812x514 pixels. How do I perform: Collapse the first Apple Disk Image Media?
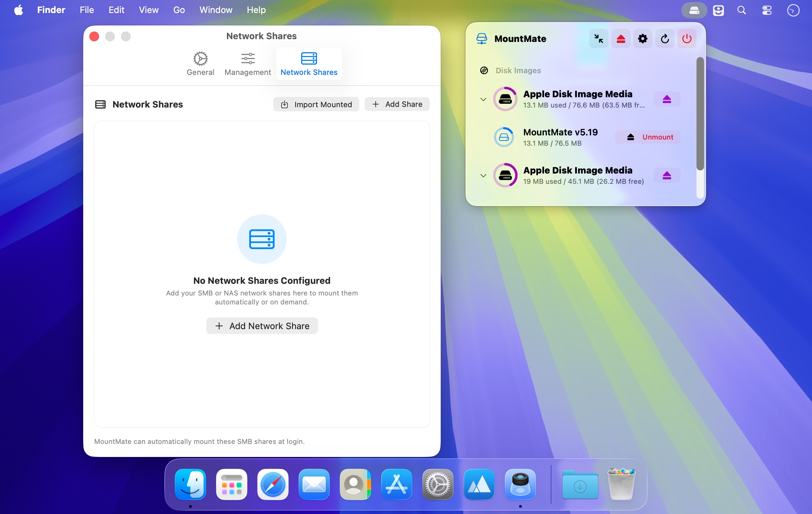click(483, 99)
